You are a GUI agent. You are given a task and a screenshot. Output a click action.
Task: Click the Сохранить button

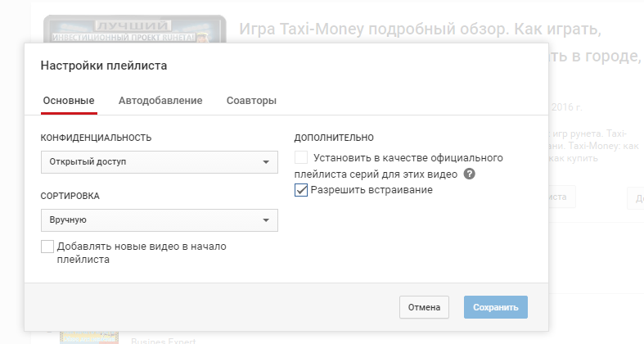click(496, 307)
